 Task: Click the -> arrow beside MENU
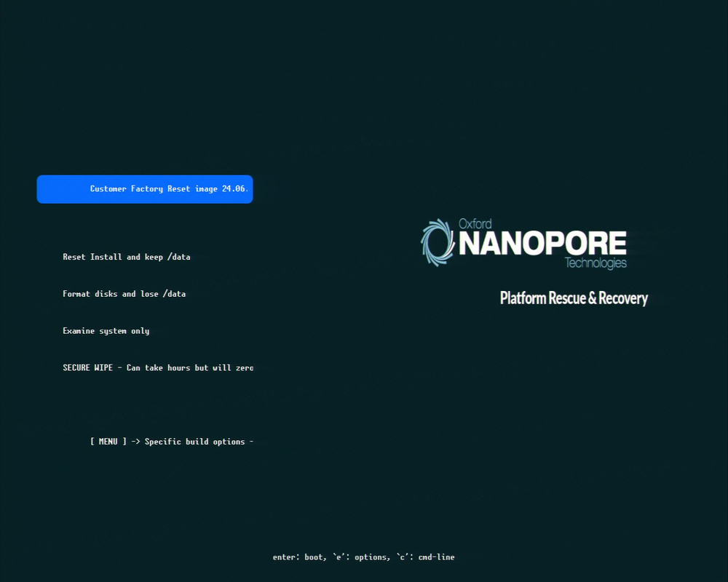pos(135,442)
